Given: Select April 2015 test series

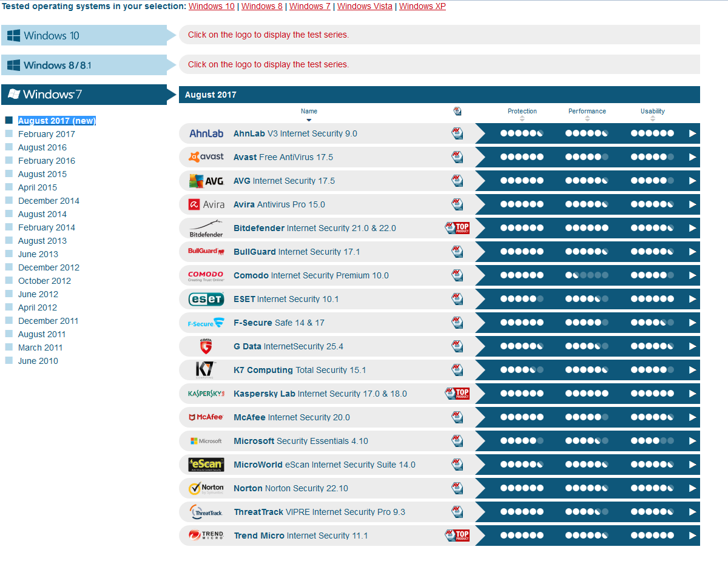Looking at the screenshot, I should click(38, 187).
